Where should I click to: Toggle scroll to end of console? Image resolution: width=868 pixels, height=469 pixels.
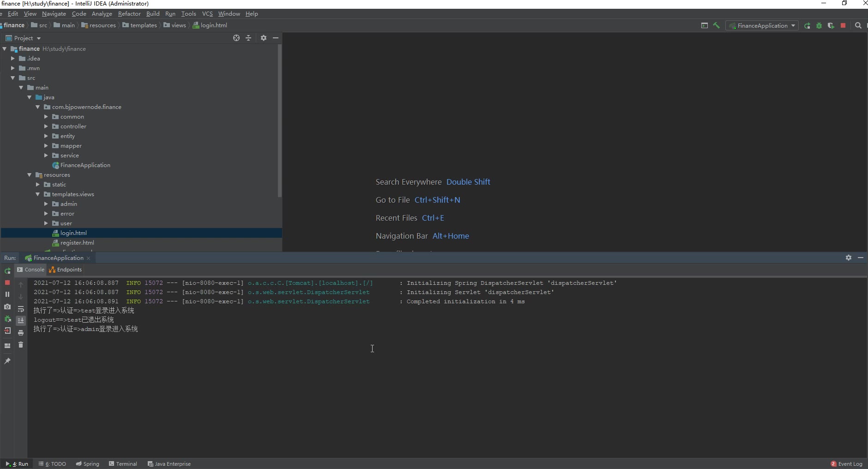[21, 320]
